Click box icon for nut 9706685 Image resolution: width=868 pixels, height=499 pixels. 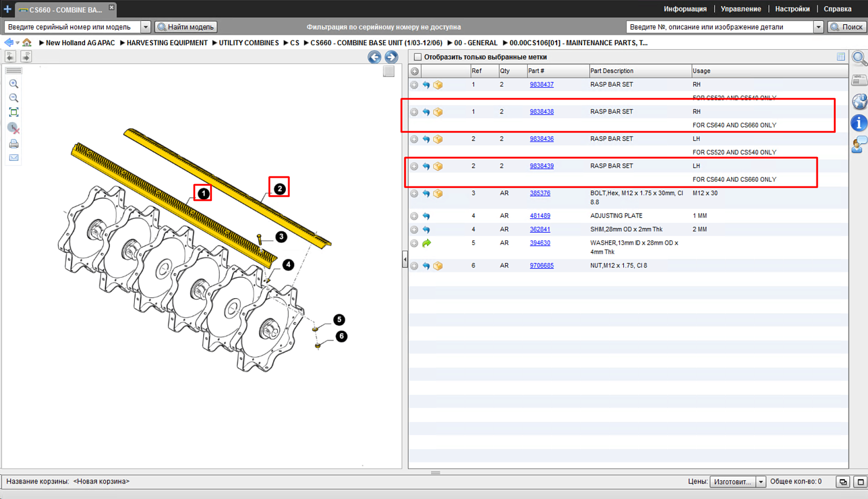click(438, 266)
